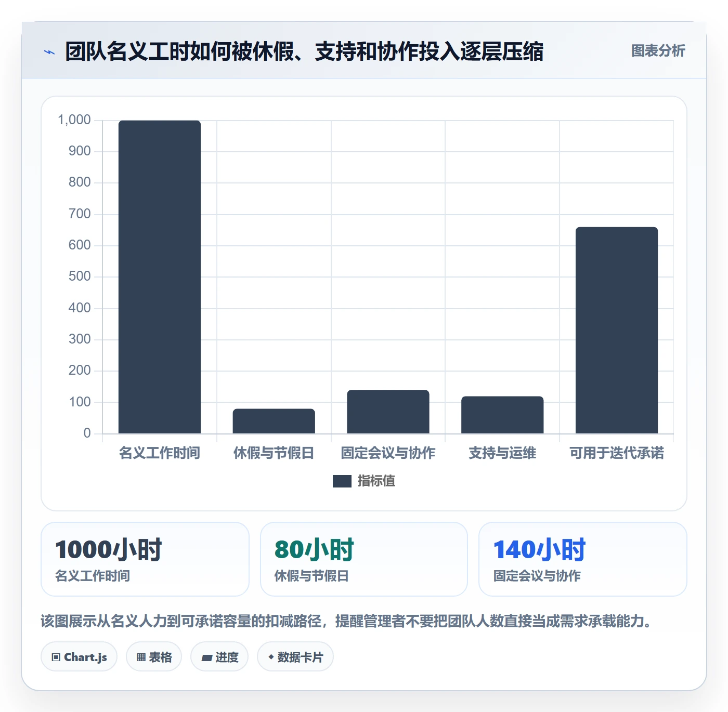Toggle the 指标值 legend color swatch
The height and width of the screenshot is (712, 728).
[x=342, y=481]
